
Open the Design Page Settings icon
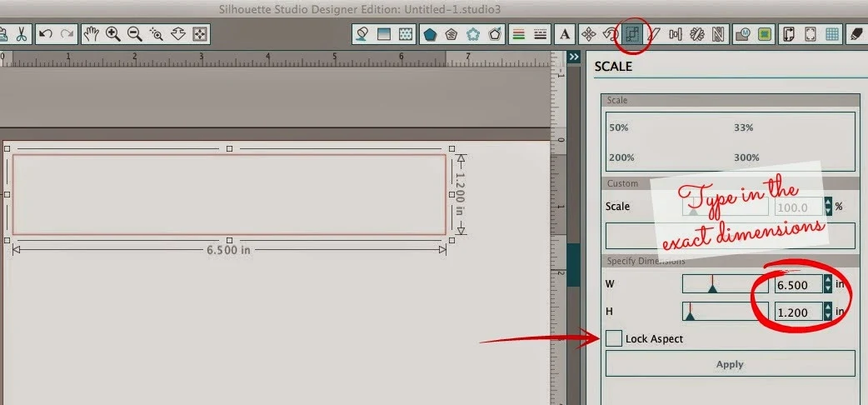pyautogui.click(x=788, y=34)
